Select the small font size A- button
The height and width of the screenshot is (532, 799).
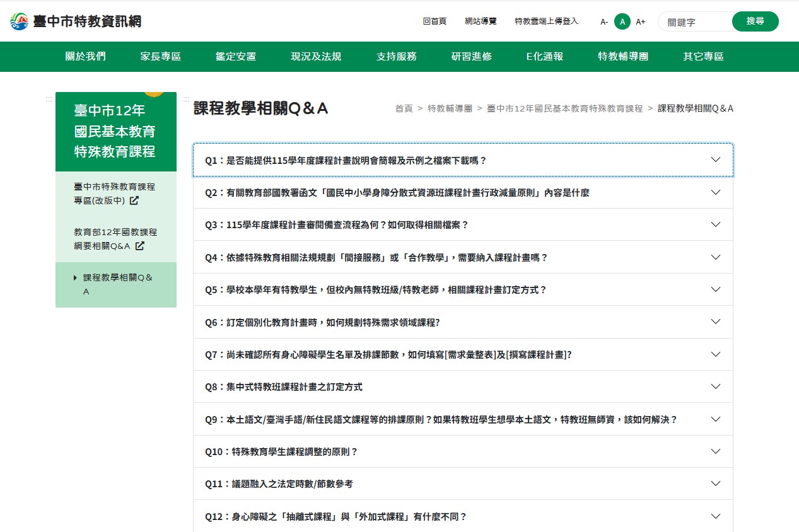pos(604,21)
